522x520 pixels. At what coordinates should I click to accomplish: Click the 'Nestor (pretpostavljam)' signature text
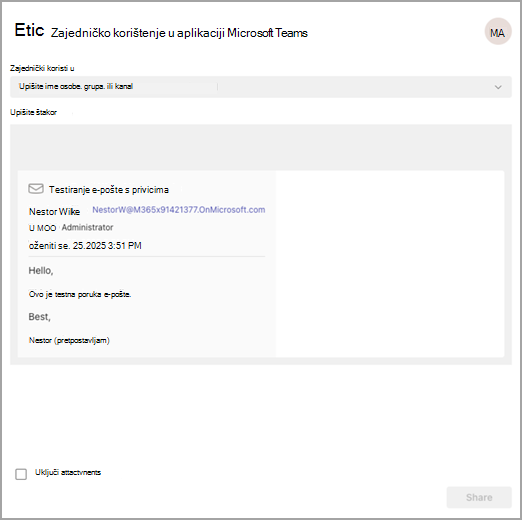click(x=69, y=340)
